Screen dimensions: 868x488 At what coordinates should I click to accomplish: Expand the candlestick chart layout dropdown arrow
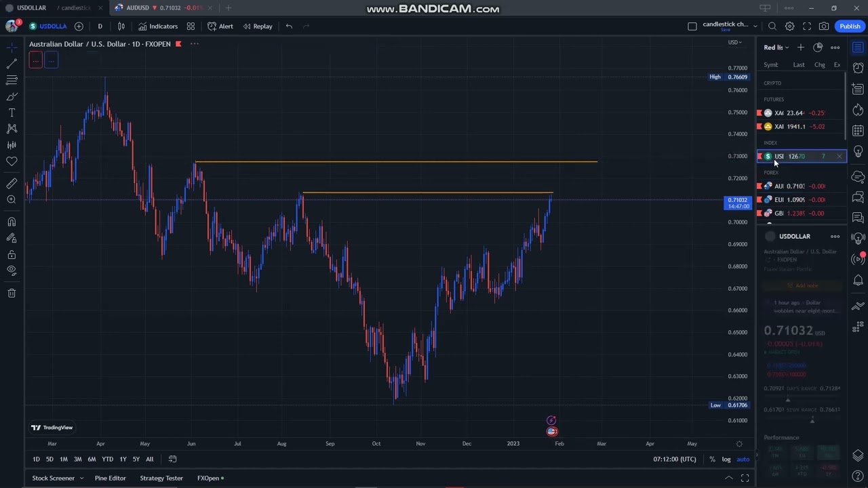pyautogui.click(x=755, y=26)
